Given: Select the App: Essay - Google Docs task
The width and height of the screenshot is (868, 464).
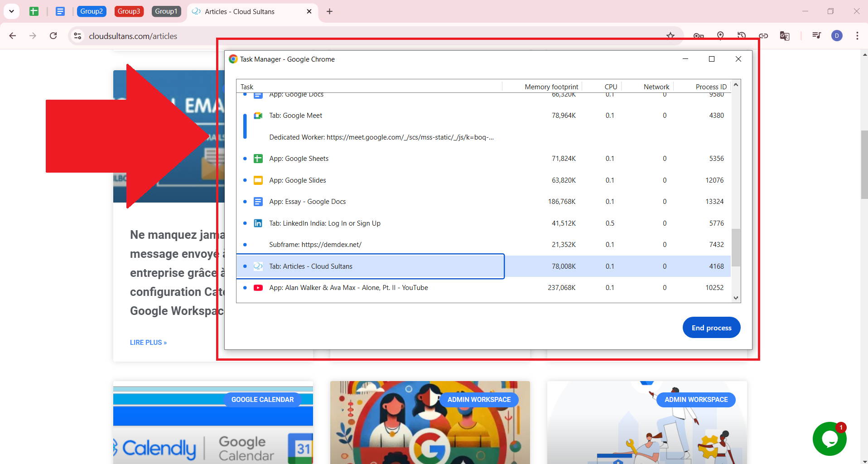Looking at the screenshot, I should click(483, 202).
